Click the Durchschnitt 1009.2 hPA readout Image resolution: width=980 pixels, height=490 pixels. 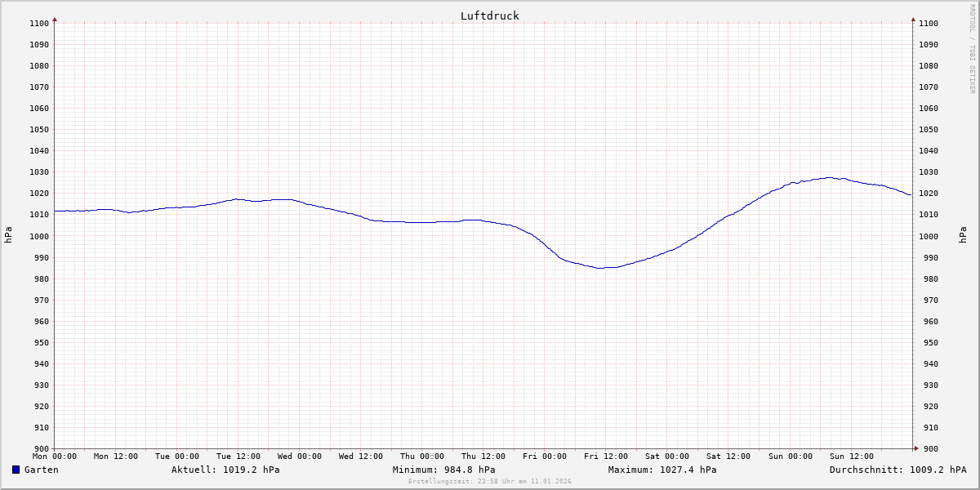coord(898,470)
